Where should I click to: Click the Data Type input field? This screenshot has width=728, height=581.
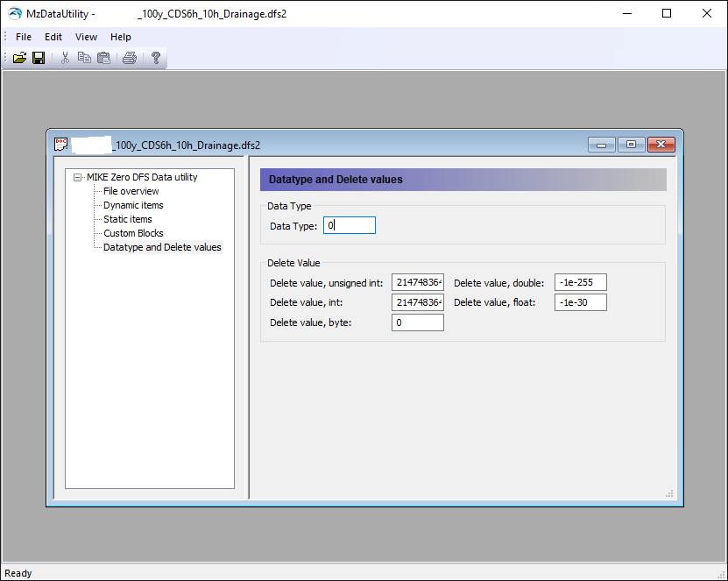(x=349, y=226)
